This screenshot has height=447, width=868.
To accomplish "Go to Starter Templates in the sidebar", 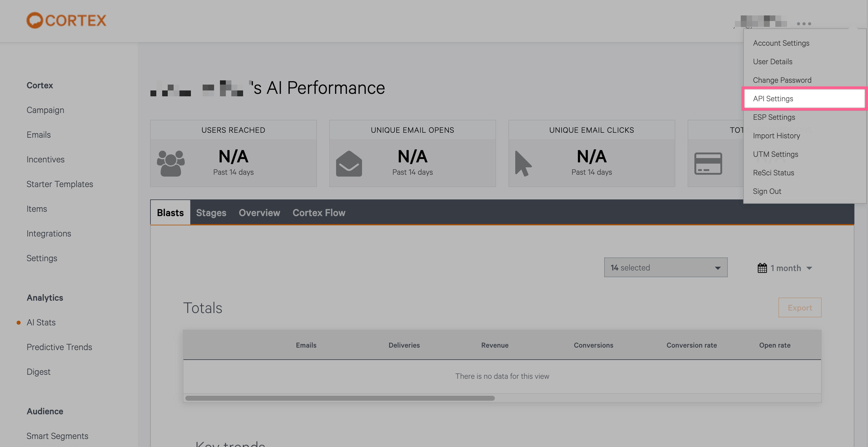I will (x=60, y=184).
